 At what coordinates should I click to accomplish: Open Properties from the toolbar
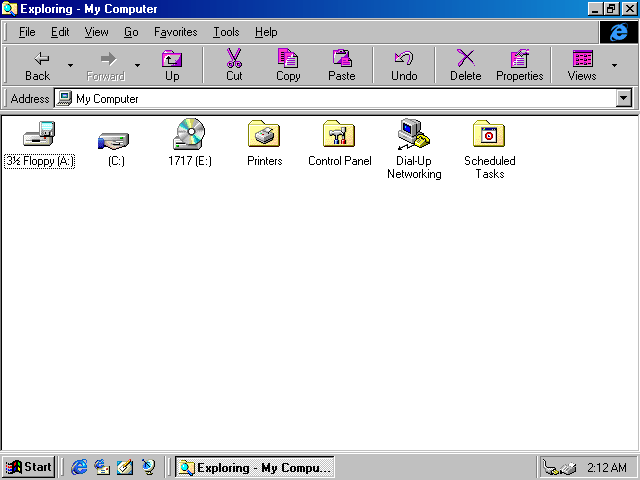(520, 65)
